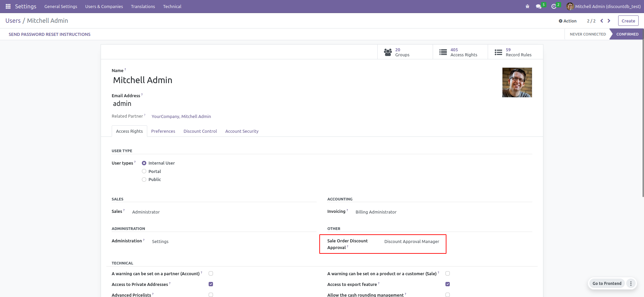Select Internal User radio option

click(144, 163)
